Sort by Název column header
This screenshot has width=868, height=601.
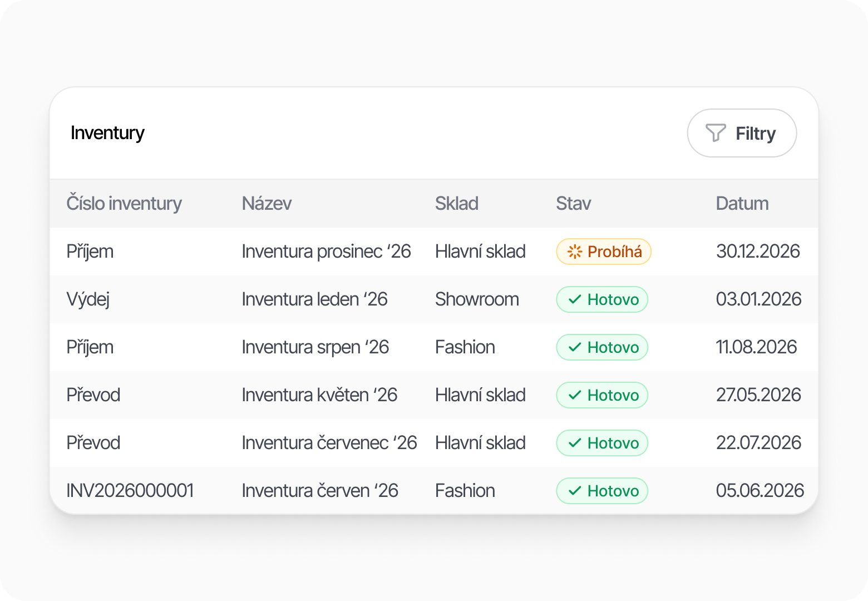click(x=267, y=204)
